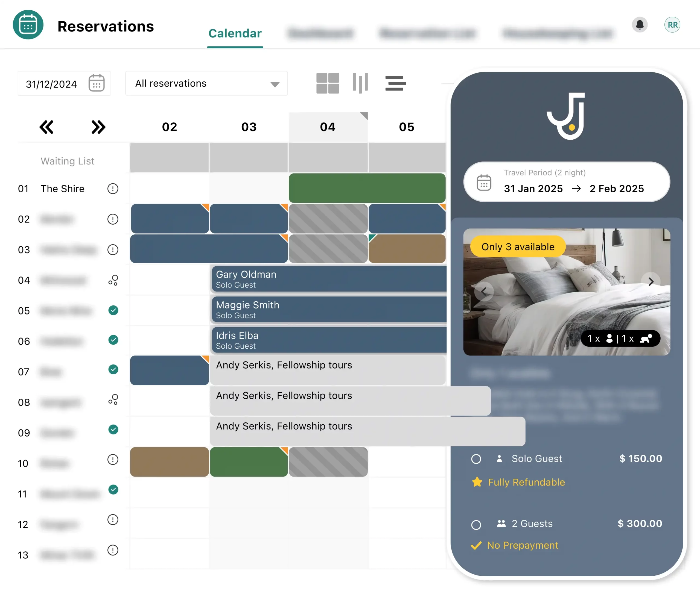700x591 pixels.
Task: Click green check status for room 05
Action: pos(113,310)
